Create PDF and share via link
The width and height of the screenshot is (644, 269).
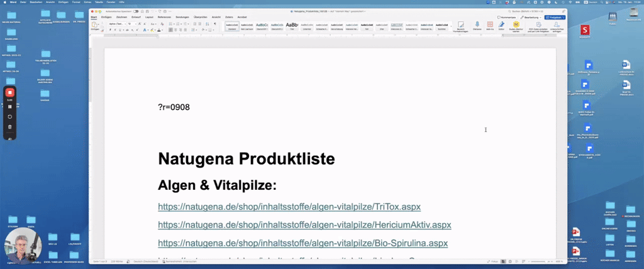[538, 27]
